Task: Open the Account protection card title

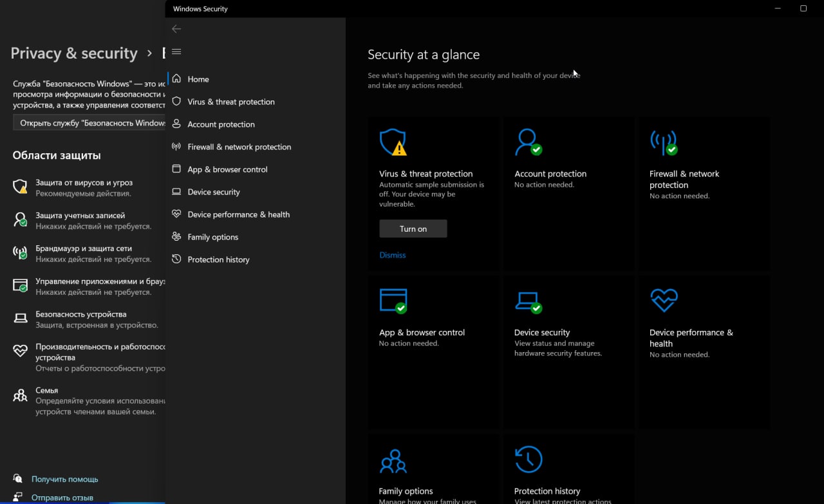Action: tap(550, 174)
